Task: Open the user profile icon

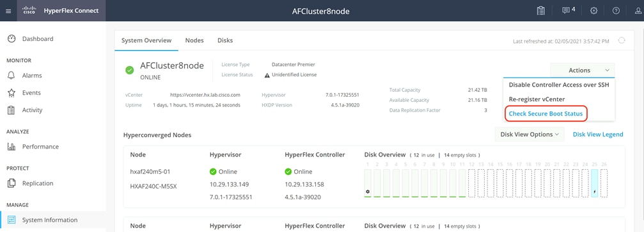Action: coord(638,11)
